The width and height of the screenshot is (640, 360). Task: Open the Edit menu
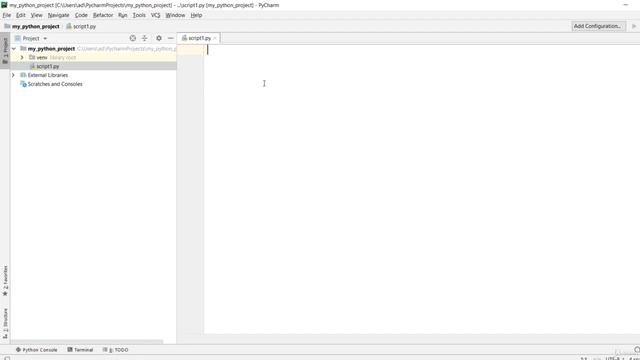[x=20, y=15]
